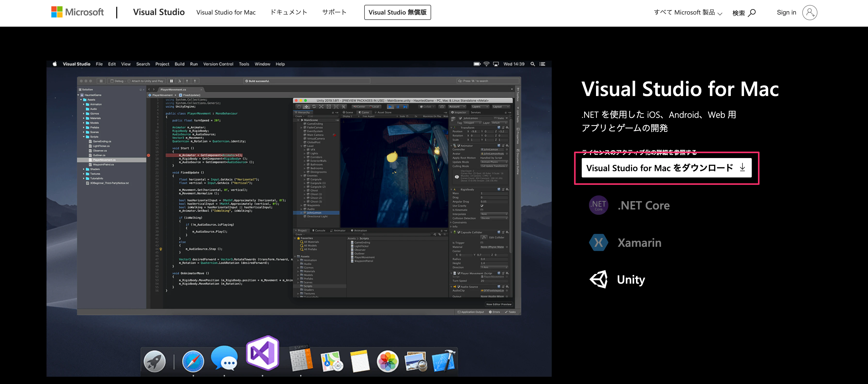Toggle the Capsule Collider component checkbox
Image resolution: width=868 pixels, height=384 pixels.
click(x=459, y=232)
